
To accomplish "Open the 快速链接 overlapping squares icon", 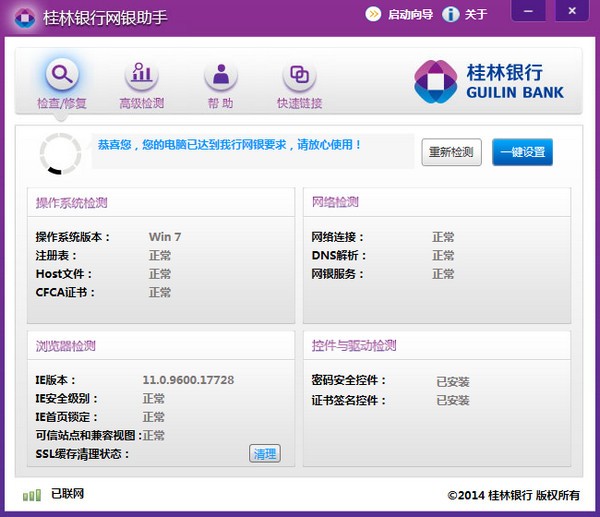I will 299,74.
